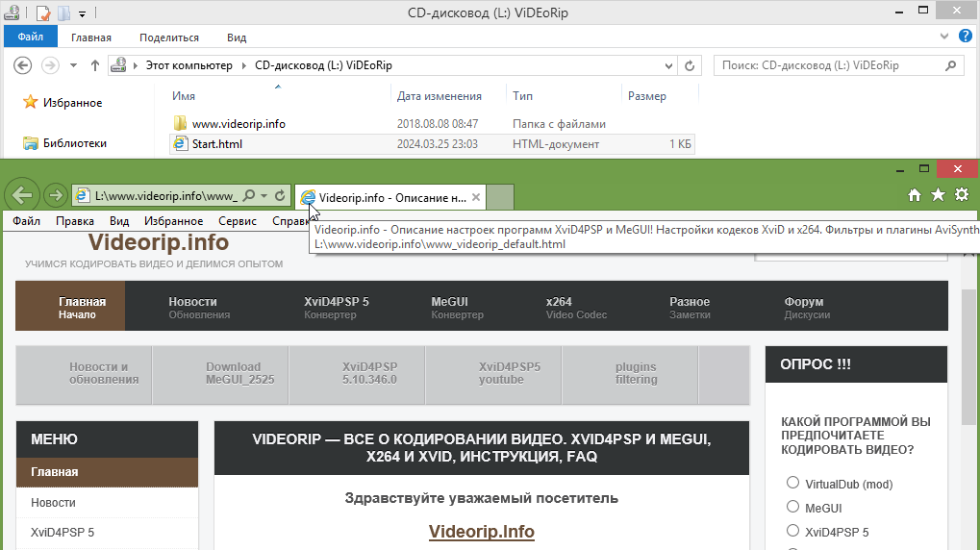Screen dimensions: 980x550
Task: Click the IE Home icon
Action: [x=915, y=195]
